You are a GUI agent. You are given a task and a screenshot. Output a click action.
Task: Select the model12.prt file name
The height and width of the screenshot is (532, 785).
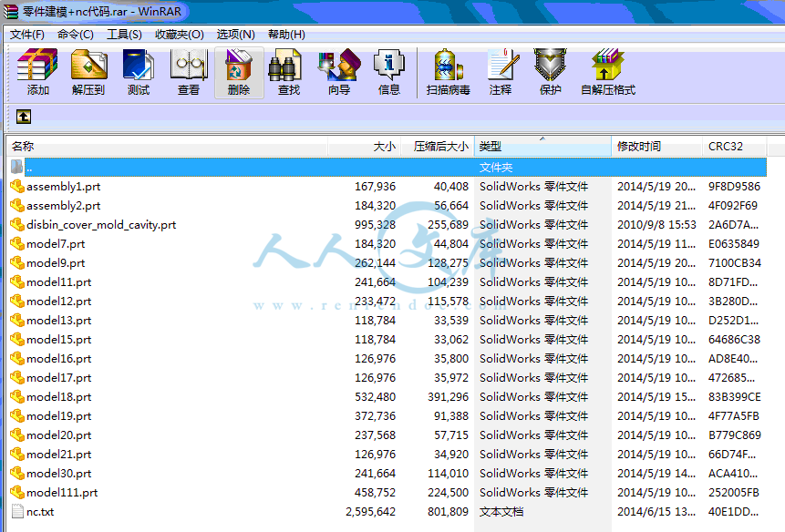coord(59,302)
